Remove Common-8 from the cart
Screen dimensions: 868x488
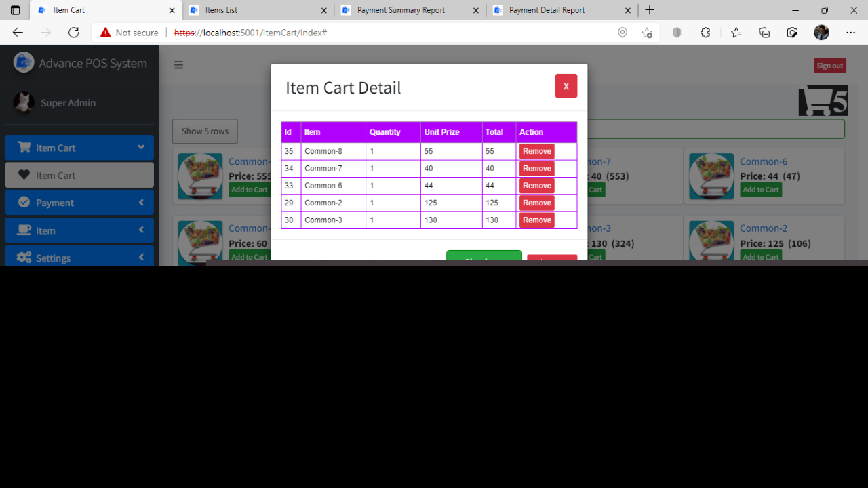coord(537,151)
